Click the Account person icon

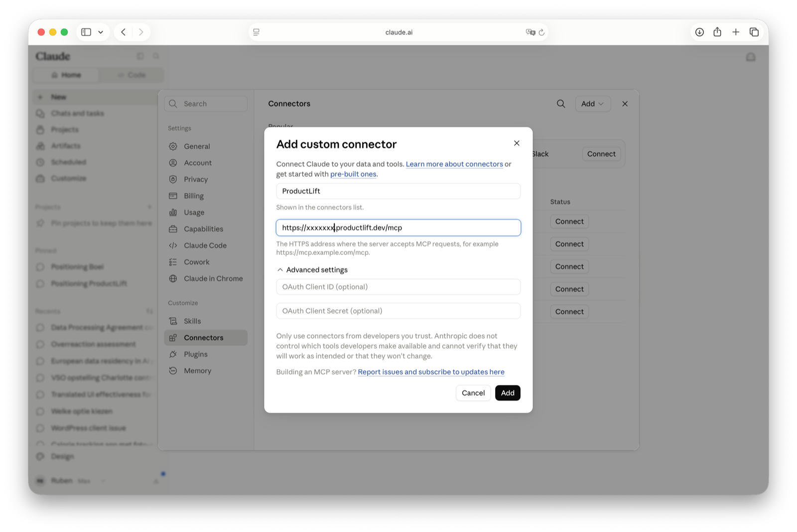point(173,163)
